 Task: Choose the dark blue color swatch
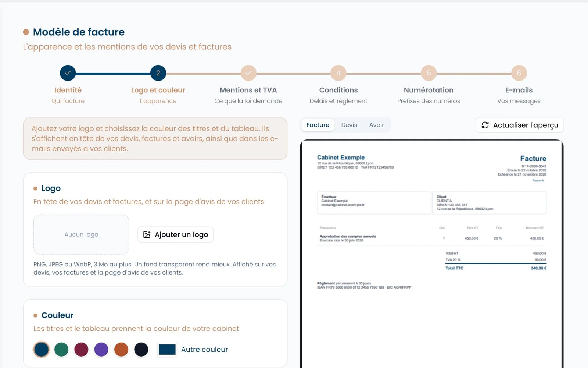pyautogui.click(x=42, y=349)
